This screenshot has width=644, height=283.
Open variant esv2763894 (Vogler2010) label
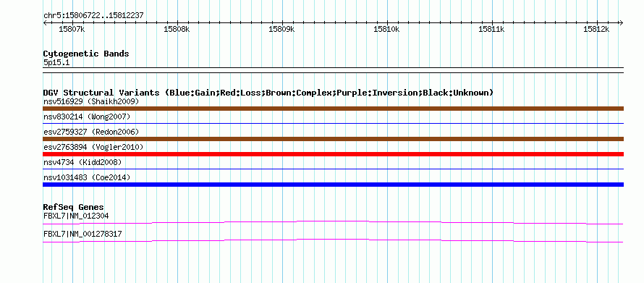click(93, 147)
